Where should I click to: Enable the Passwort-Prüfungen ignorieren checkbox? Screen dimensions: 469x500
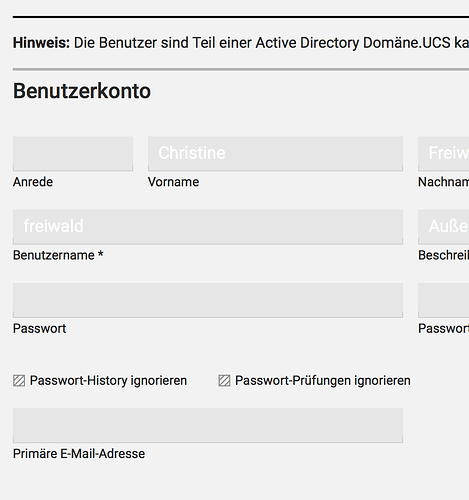point(224,381)
